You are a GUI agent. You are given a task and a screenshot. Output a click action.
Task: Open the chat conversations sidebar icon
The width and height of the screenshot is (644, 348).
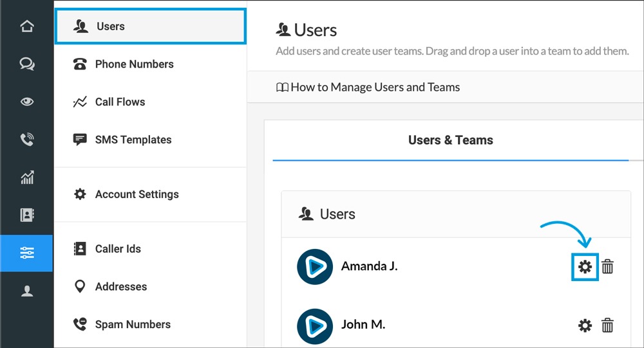(26, 64)
